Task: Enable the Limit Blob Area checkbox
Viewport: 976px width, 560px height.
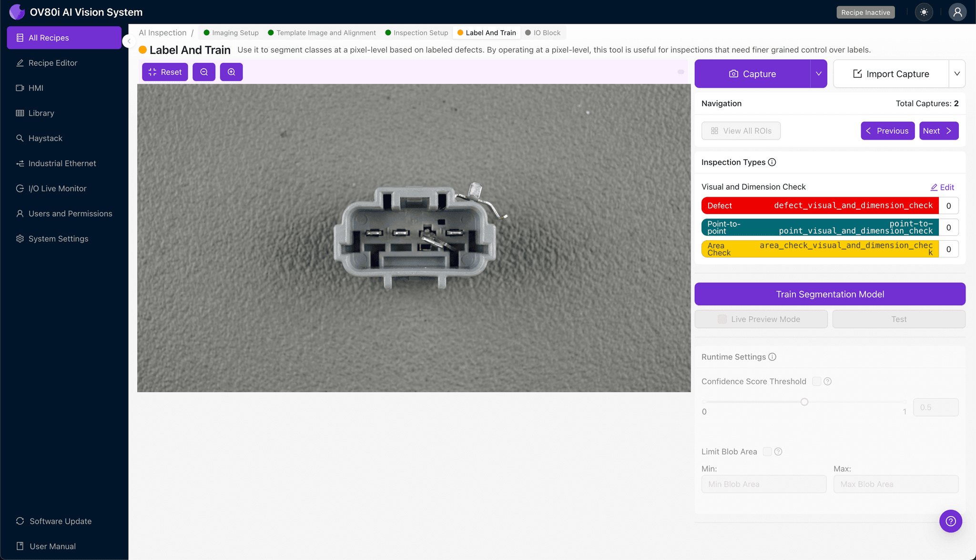Action: (767, 451)
